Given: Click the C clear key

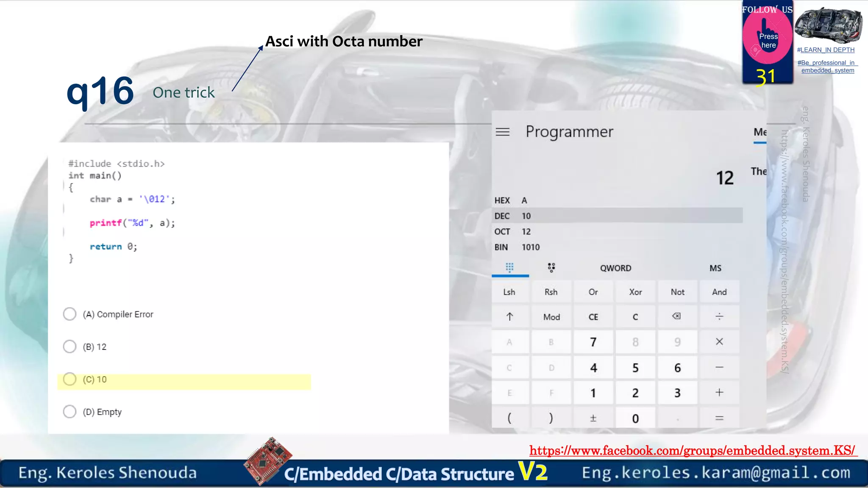Looking at the screenshot, I should [635, 317].
